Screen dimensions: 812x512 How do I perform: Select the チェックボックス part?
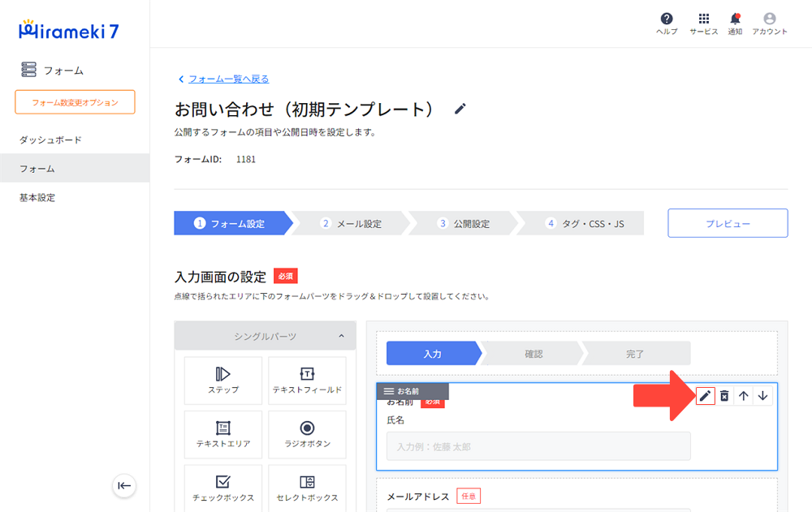[x=223, y=488]
